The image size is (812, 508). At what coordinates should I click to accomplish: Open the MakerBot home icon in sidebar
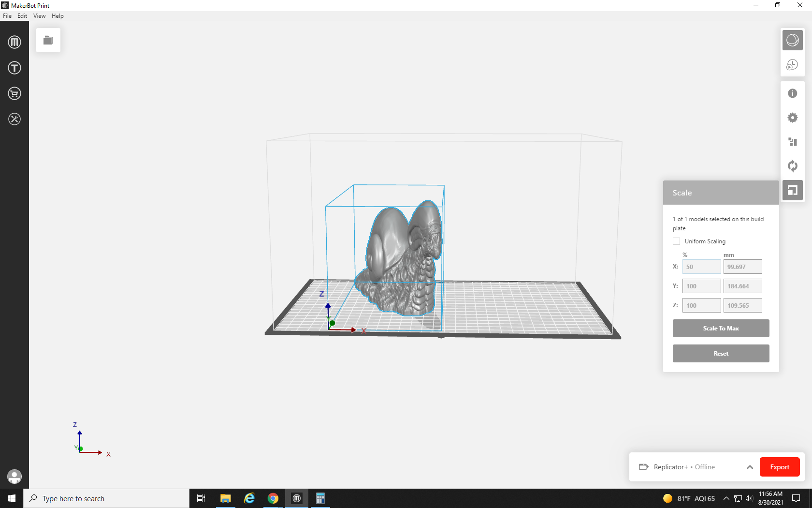[x=14, y=42]
